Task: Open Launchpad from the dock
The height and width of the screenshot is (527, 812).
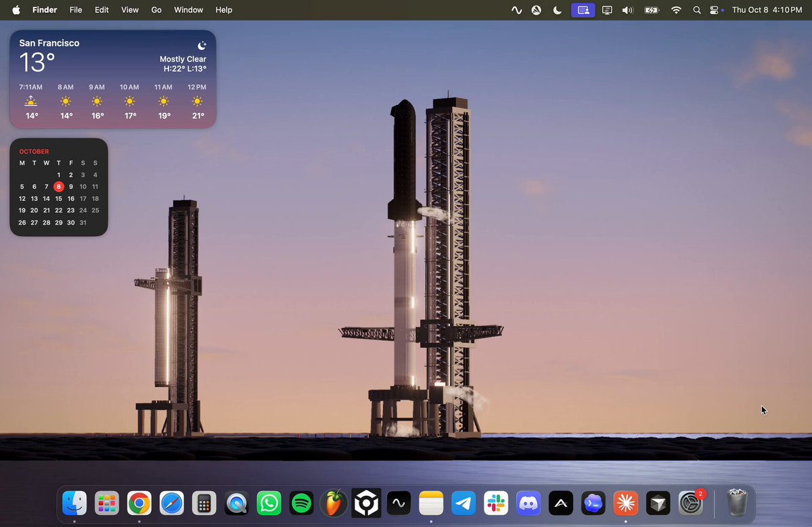Action: (x=107, y=503)
